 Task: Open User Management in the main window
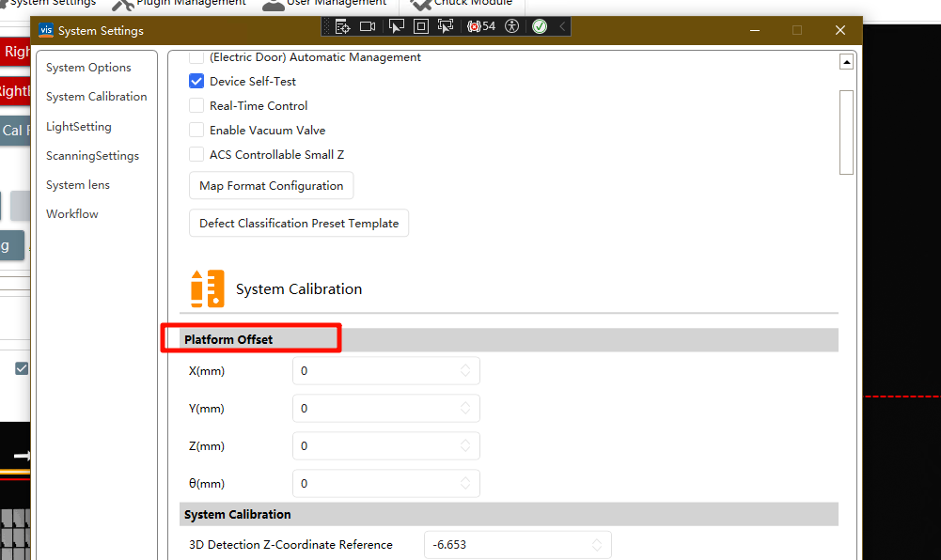tap(324, 4)
